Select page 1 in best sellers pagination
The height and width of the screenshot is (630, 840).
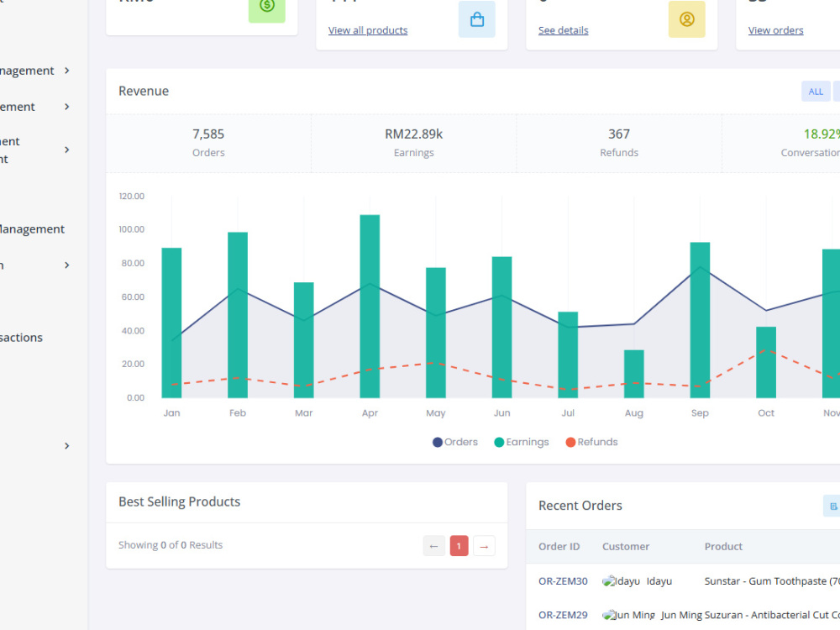459,547
